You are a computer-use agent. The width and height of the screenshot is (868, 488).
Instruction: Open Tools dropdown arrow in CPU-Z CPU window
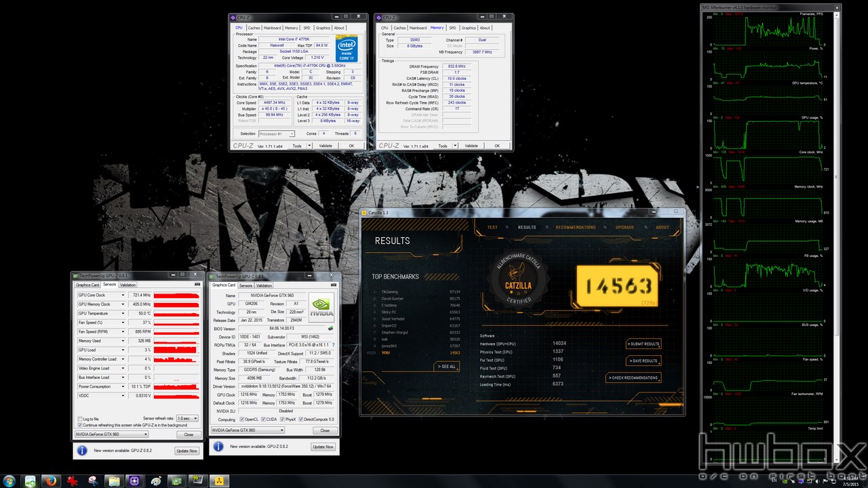(310, 146)
